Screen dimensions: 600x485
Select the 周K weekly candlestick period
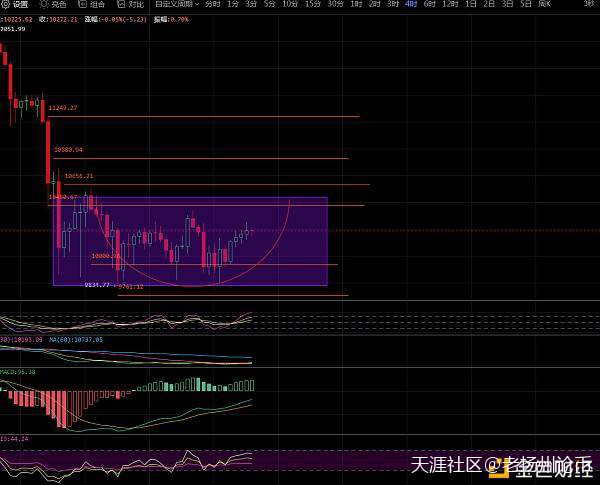tap(544, 4)
